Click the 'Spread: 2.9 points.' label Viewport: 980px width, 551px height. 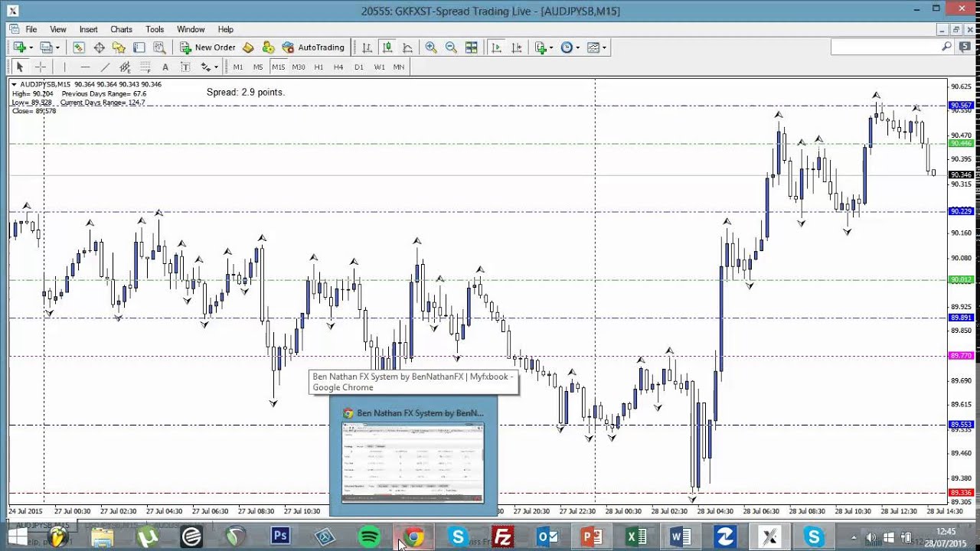coord(246,92)
